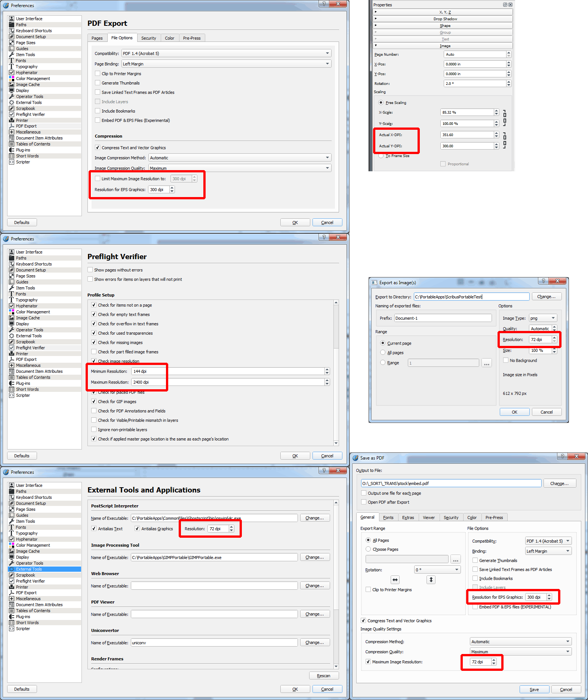The image size is (588, 700).
Task: Expand the Drop Shadow section in Properties
Action: click(x=445, y=19)
